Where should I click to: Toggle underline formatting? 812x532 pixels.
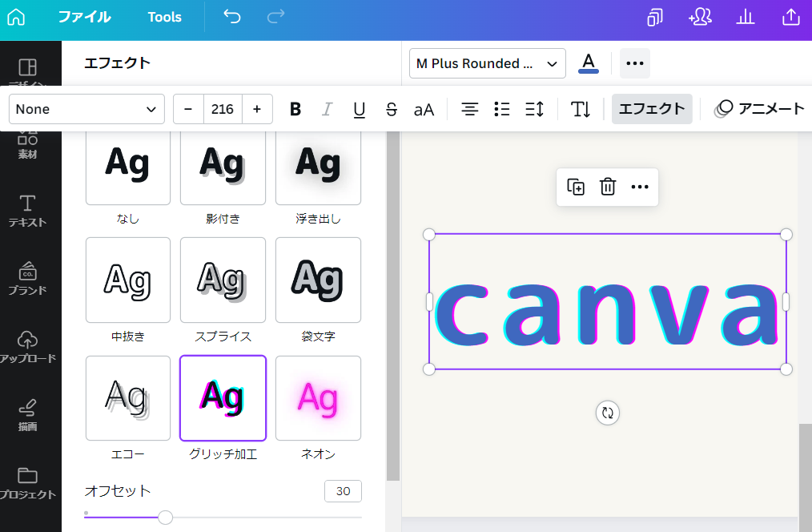359,109
